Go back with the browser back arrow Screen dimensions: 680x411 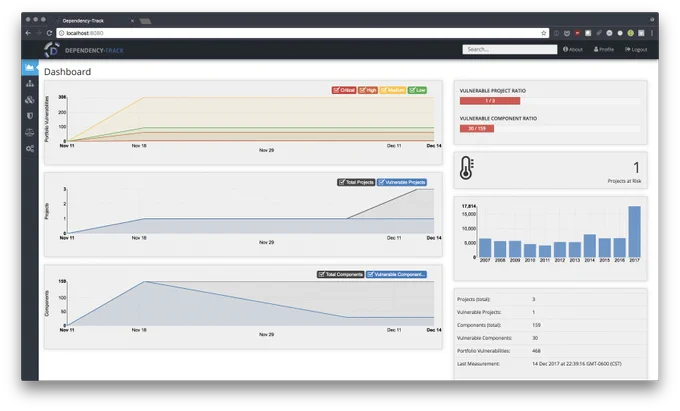[x=28, y=33]
